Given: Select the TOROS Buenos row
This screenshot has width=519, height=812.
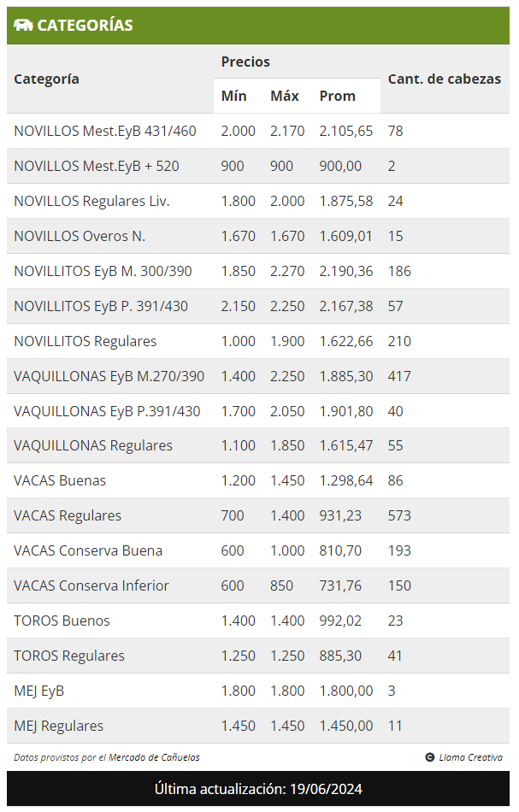Looking at the screenshot, I should (x=258, y=621).
